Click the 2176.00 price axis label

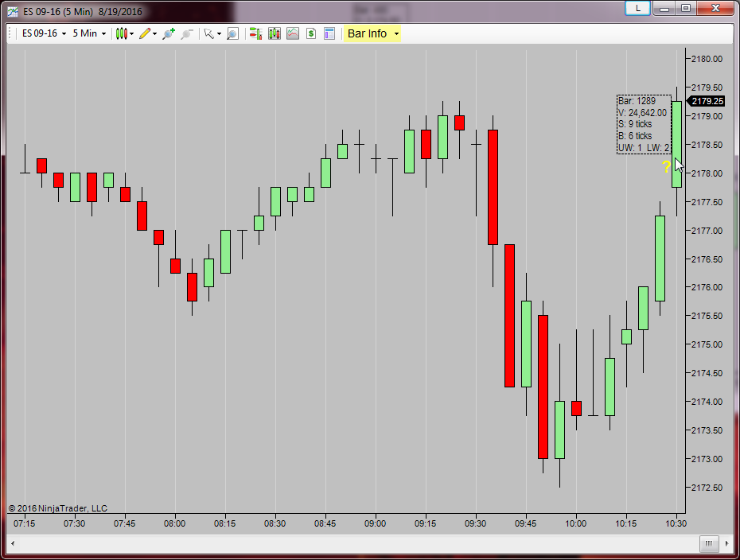tap(707, 287)
